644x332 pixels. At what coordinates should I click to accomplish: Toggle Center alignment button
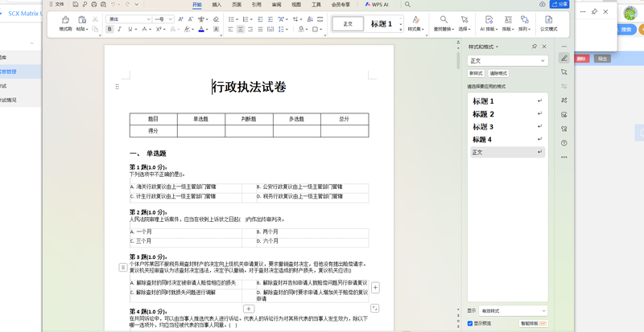240,29
